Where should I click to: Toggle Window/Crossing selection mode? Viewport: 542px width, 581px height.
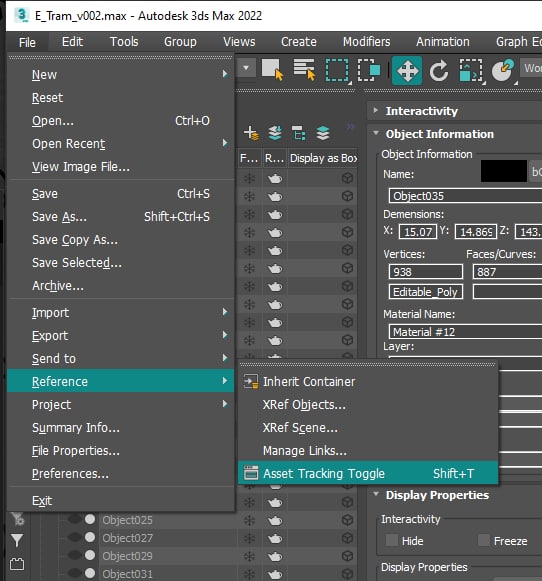point(369,70)
